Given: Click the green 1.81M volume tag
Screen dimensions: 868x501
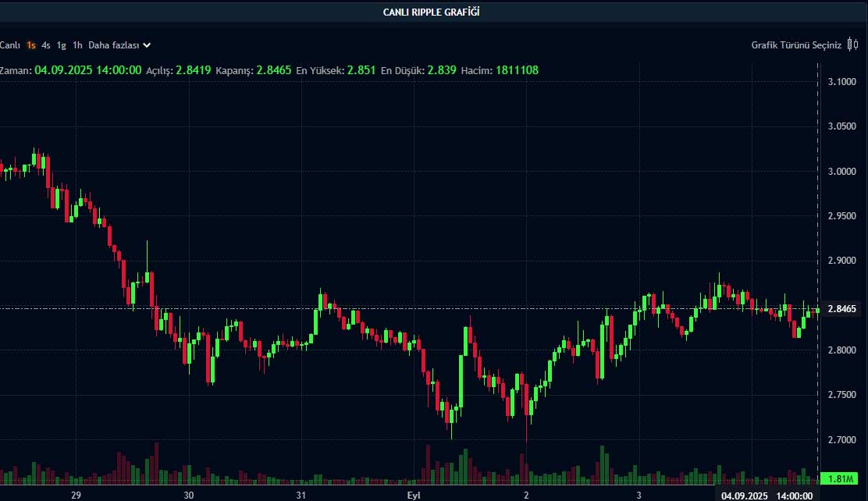Looking at the screenshot, I should (840, 479).
